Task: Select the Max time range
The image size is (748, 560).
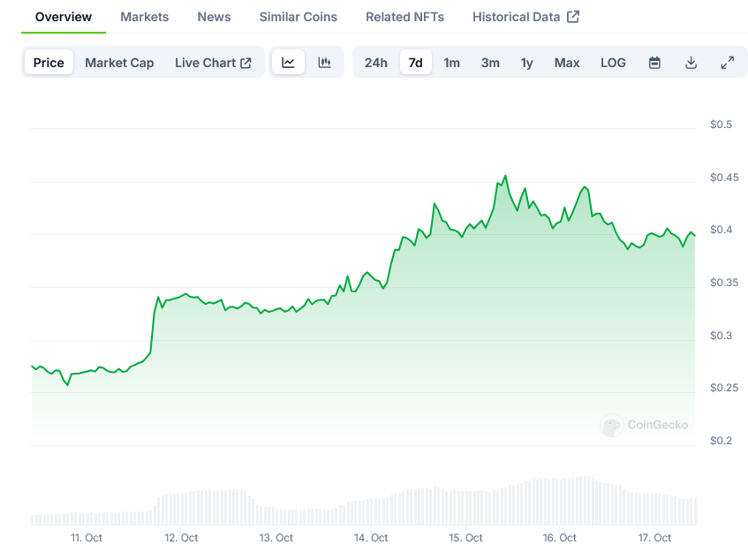Action: point(567,63)
